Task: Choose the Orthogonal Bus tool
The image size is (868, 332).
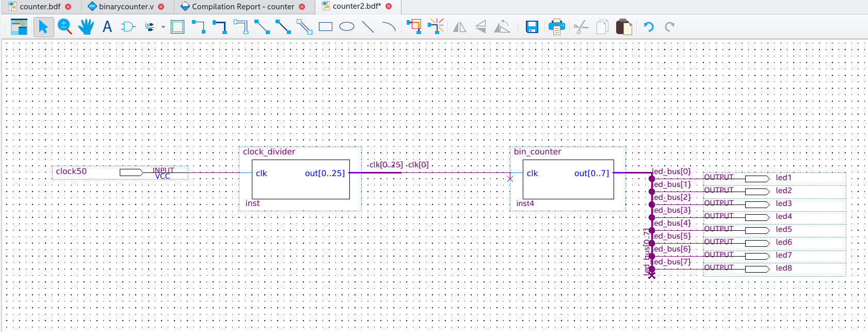Action: 220,26
